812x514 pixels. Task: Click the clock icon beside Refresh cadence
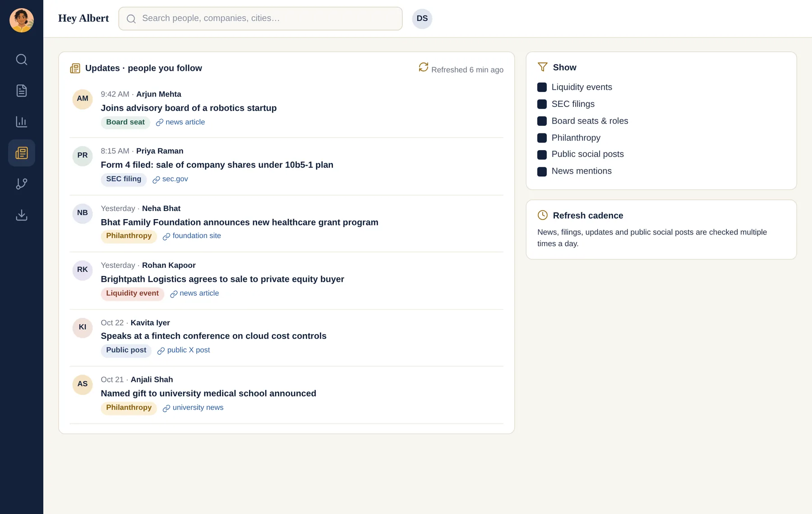coord(543,215)
